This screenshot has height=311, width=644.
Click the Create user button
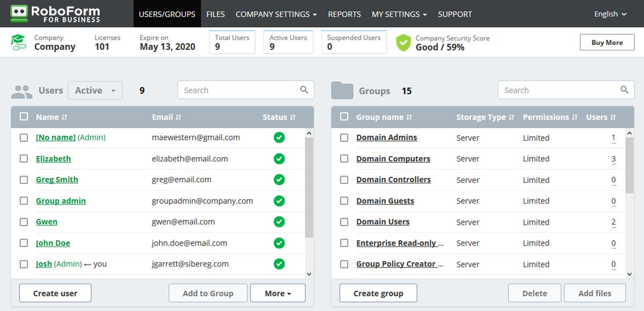click(55, 293)
